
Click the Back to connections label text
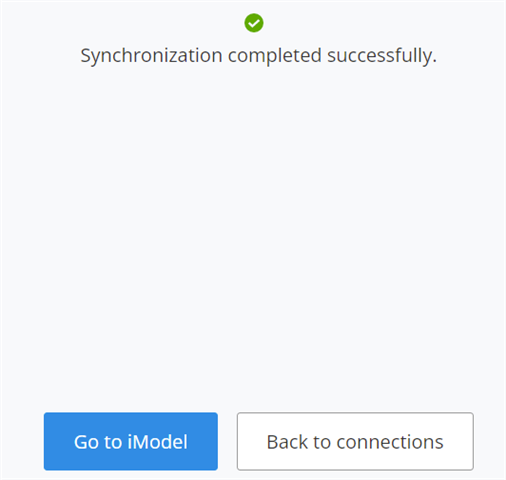[x=355, y=442]
